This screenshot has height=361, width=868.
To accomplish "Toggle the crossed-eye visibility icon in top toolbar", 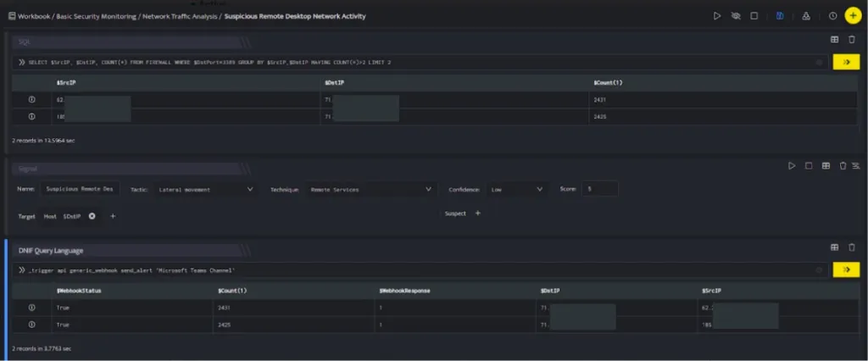I will click(x=736, y=16).
